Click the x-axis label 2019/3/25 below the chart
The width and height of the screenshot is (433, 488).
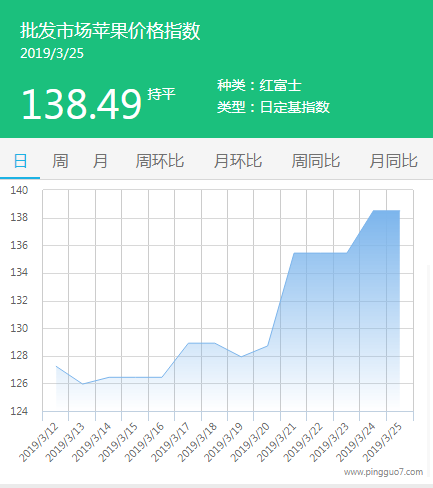pyautogui.click(x=382, y=442)
